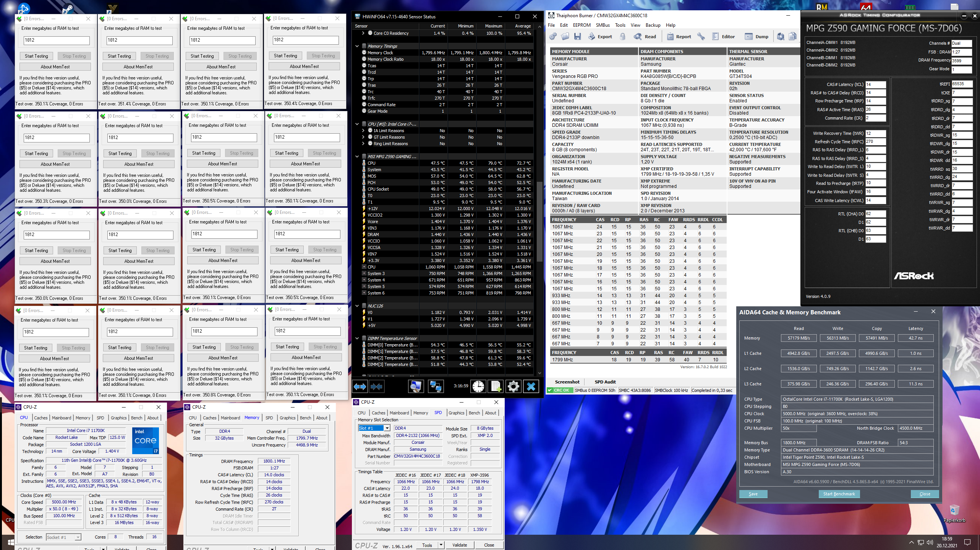
Task: Collapse the Memory Timings sensor group
Action: click(x=357, y=46)
